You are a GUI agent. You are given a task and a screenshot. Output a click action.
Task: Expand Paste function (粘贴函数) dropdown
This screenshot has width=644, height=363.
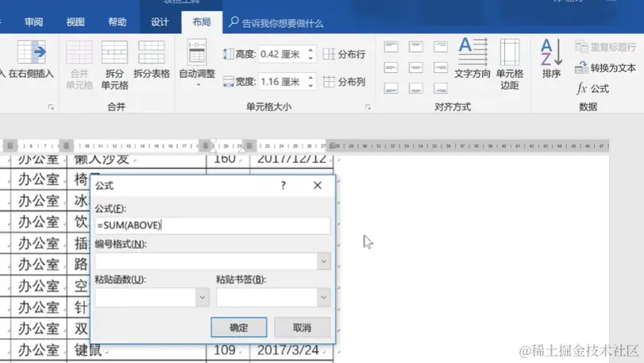click(202, 297)
